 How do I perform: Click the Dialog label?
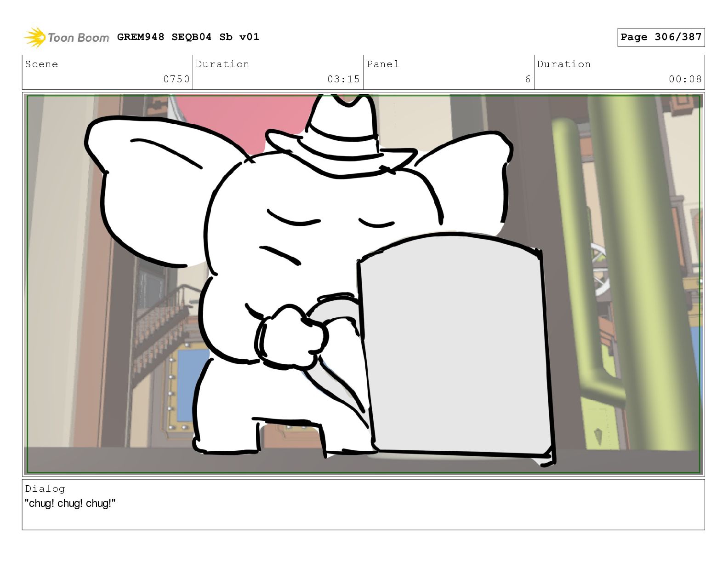click(x=45, y=488)
